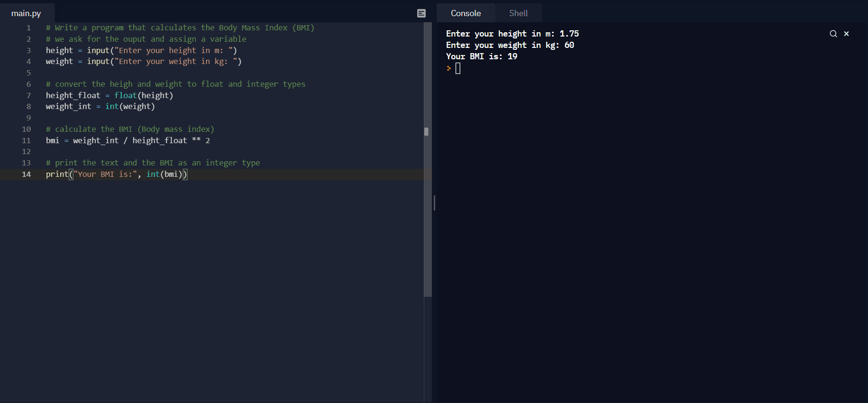Screen dimensions: 868x403
Task: Switch to the Shell tab
Action: (x=518, y=13)
